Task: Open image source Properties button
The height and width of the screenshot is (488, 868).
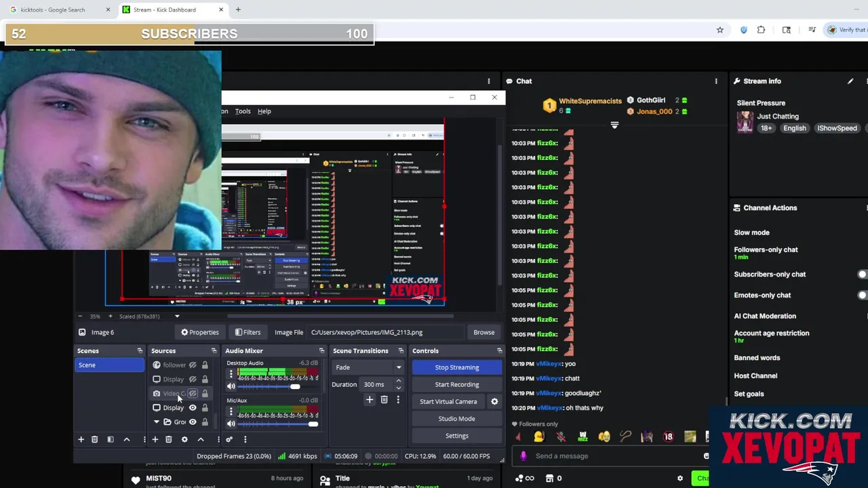Action: tap(199, 332)
